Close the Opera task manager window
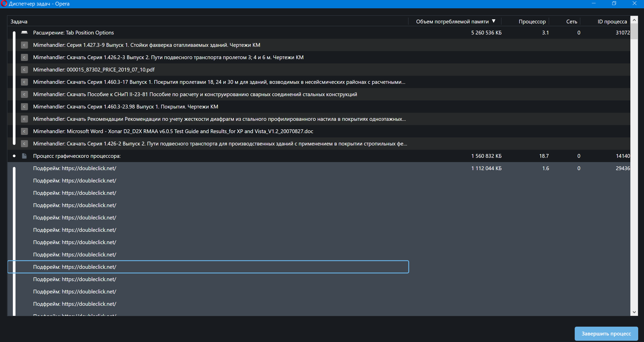This screenshot has height=342, width=644. pyautogui.click(x=634, y=4)
